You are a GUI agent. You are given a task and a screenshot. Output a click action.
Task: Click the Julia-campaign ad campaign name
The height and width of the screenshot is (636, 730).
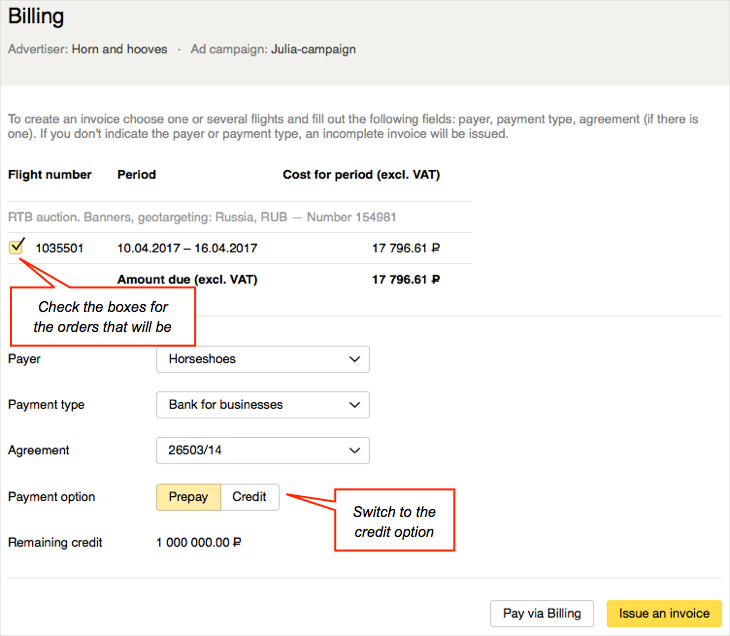tap(313, 49)
